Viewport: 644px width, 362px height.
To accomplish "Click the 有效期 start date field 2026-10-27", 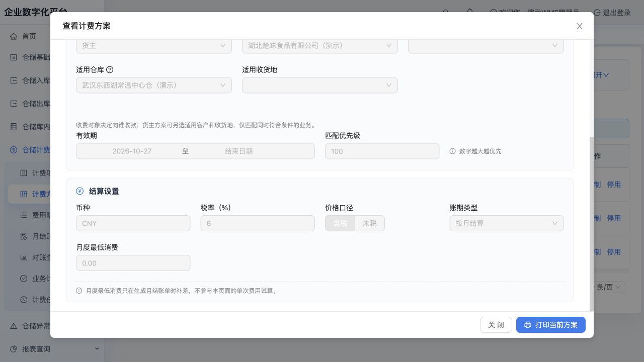I will 132,151.
